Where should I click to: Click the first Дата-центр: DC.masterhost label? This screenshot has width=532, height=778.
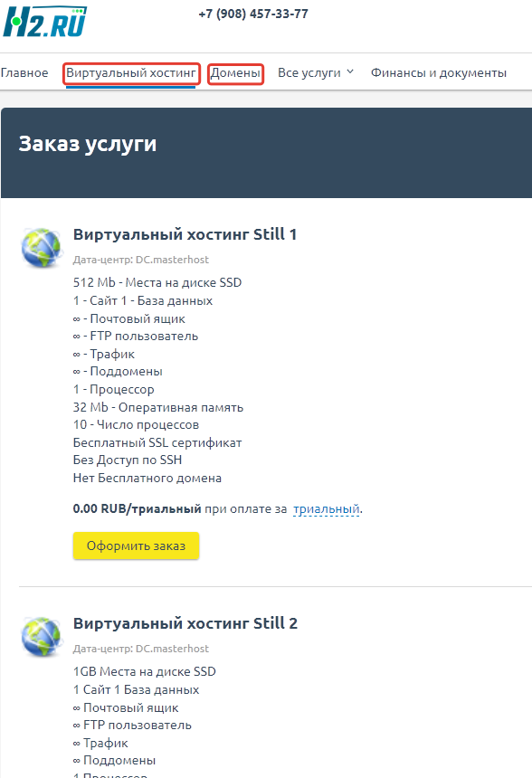(141, 260)
